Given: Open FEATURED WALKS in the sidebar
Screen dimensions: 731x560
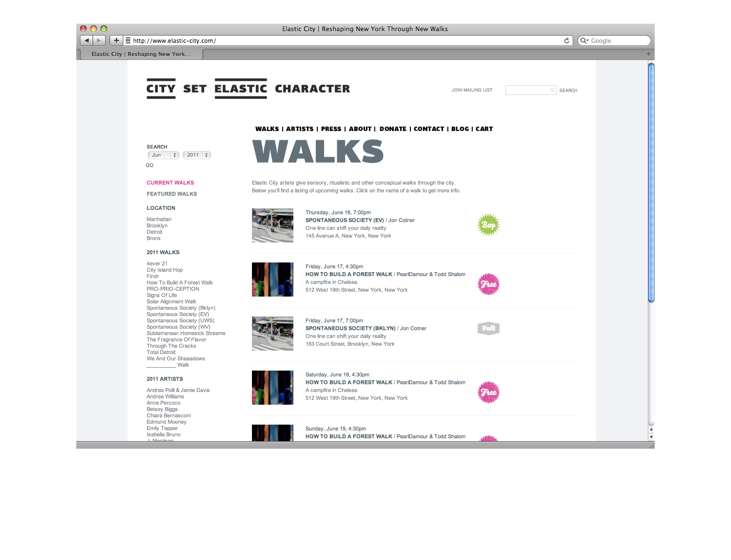Looking at the screenshot, I should [x=172, y=194].
